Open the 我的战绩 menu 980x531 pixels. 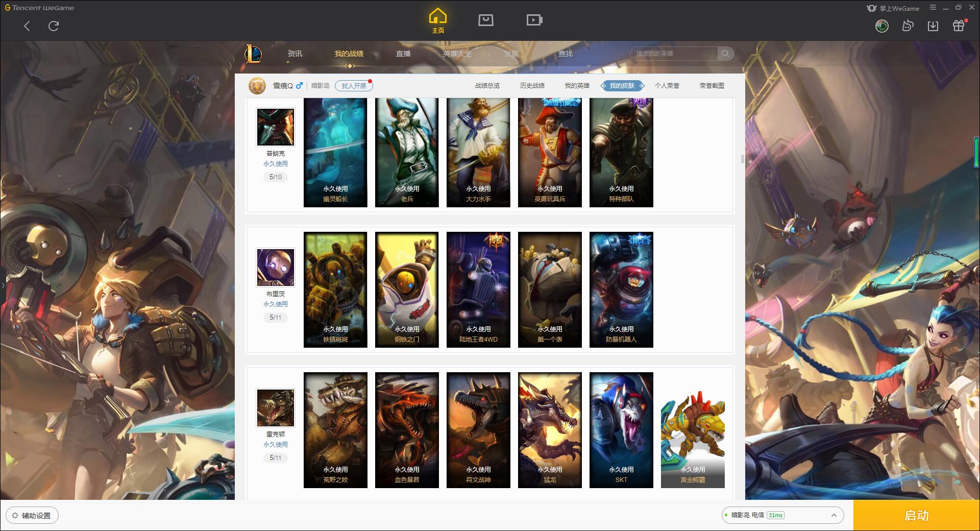pos(349,54)
